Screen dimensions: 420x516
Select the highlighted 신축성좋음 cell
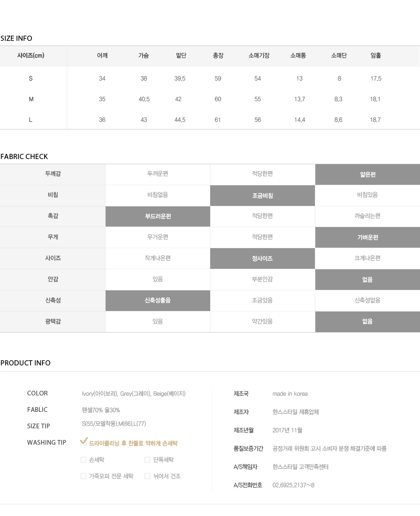click(158, 300)
